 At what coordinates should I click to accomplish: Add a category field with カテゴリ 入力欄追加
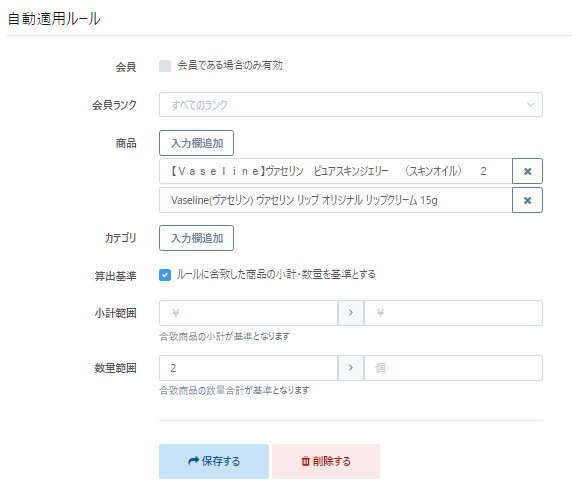click(x=196, y=238)
